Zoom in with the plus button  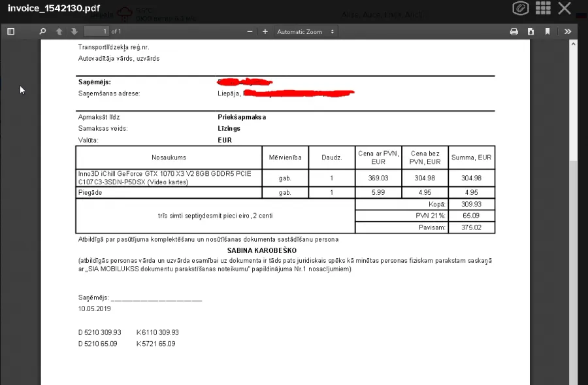pyautogui.click(x=265, y=31)
